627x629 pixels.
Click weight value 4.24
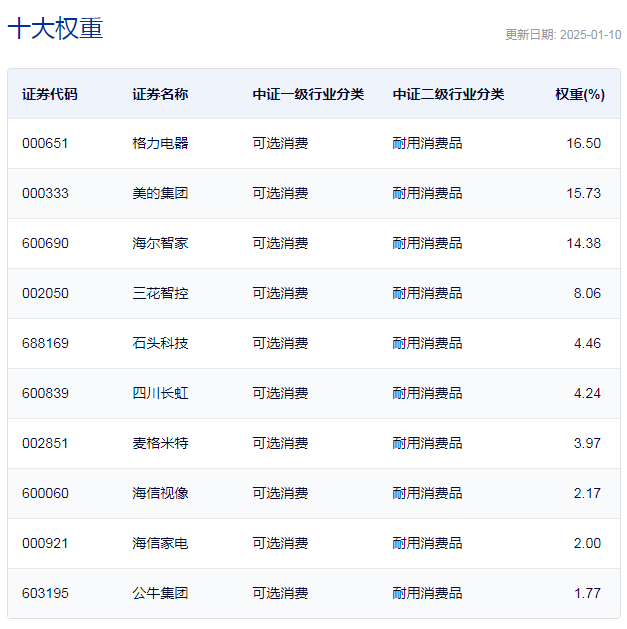coord(587,393)
